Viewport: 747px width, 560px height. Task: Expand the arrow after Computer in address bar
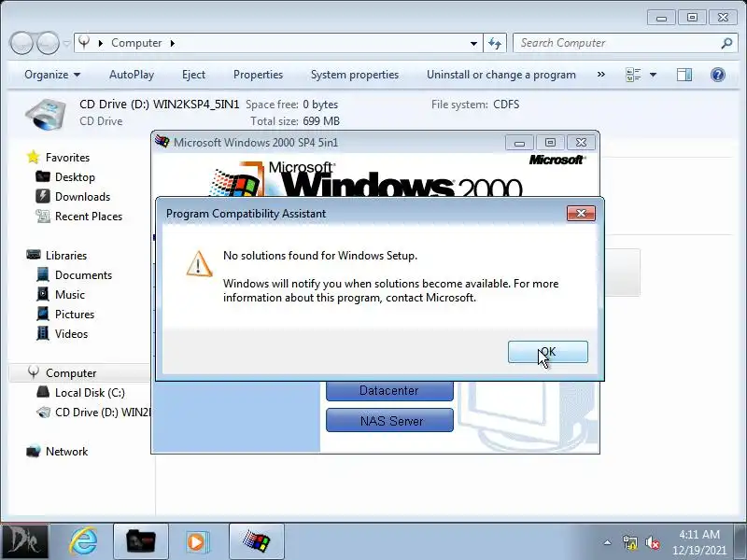pyautogui.click(x=173, y=43)
